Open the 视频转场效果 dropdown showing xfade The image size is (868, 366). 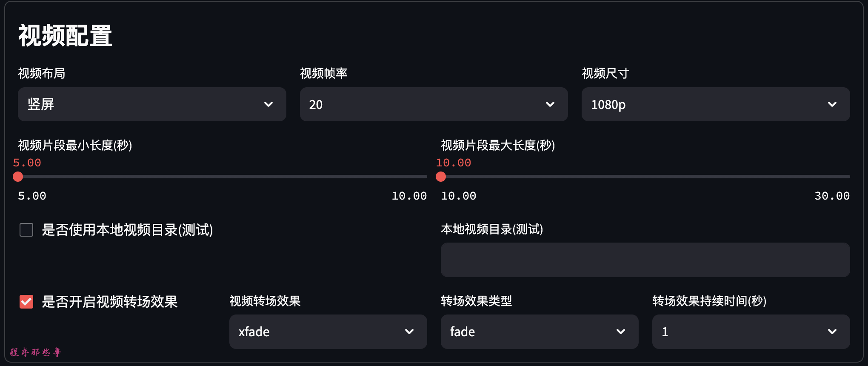[x=328, y=332]
